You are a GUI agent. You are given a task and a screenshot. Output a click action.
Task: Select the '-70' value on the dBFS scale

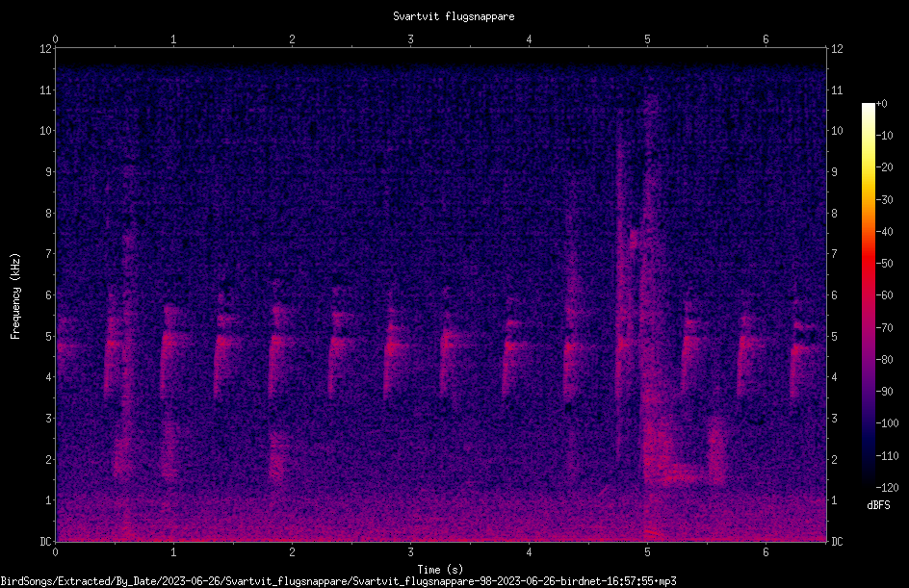pos(885,328)
